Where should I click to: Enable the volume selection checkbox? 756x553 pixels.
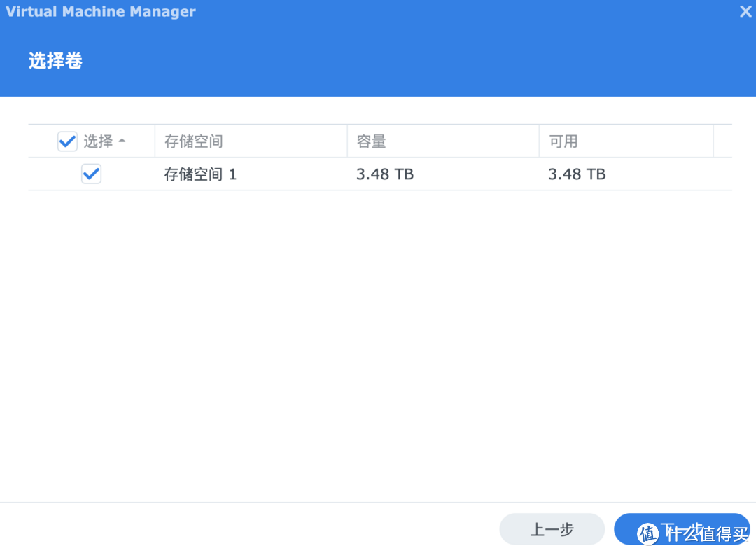[91, 174]
